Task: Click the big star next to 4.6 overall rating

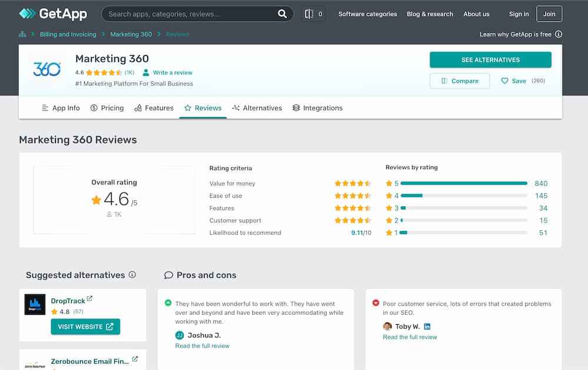Action: tap(96, 200)
